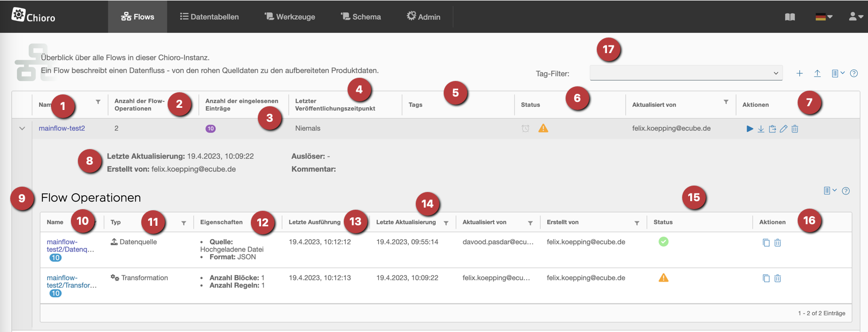Filter the Aktualisiert von column in flows table
Image resolution: width=868 pixels, height=332 pixels.
point(726,102)
